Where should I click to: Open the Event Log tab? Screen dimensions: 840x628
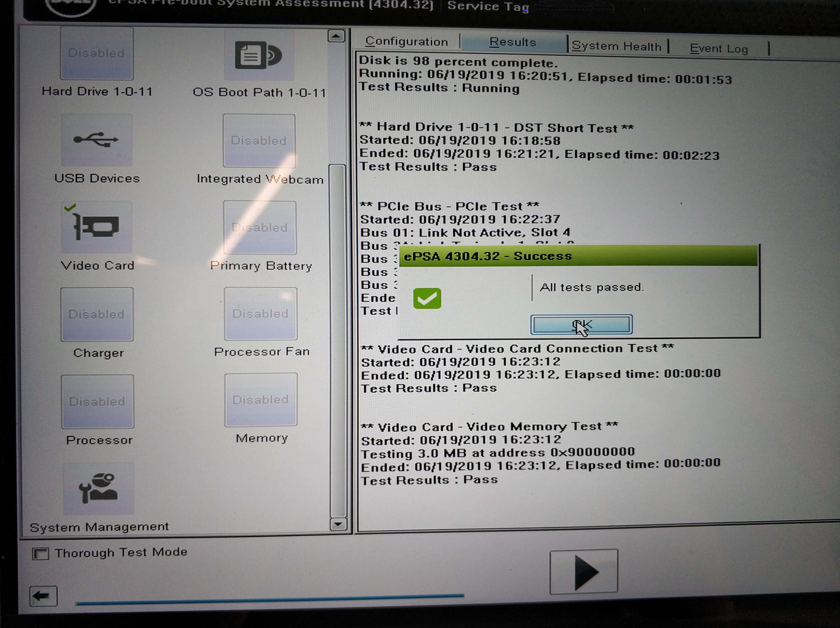point(719,49)
